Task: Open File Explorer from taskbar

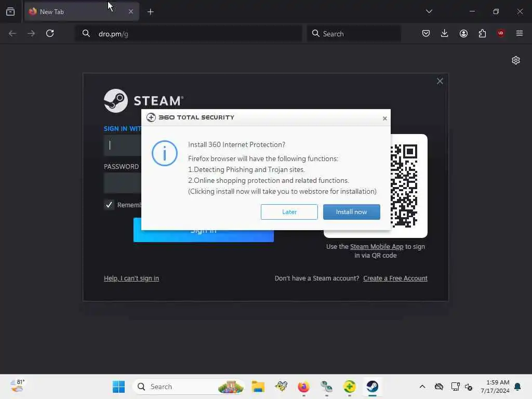Action: 258,387
